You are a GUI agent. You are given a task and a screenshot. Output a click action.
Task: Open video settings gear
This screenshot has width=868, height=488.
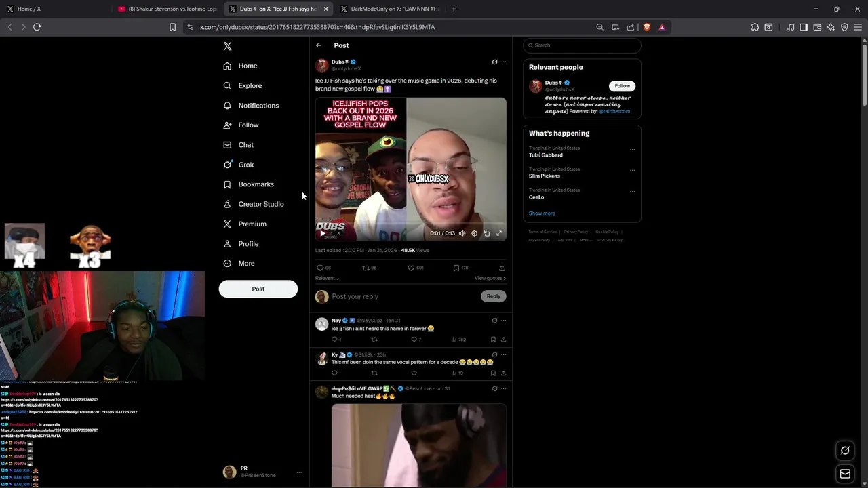click(474, 233)
